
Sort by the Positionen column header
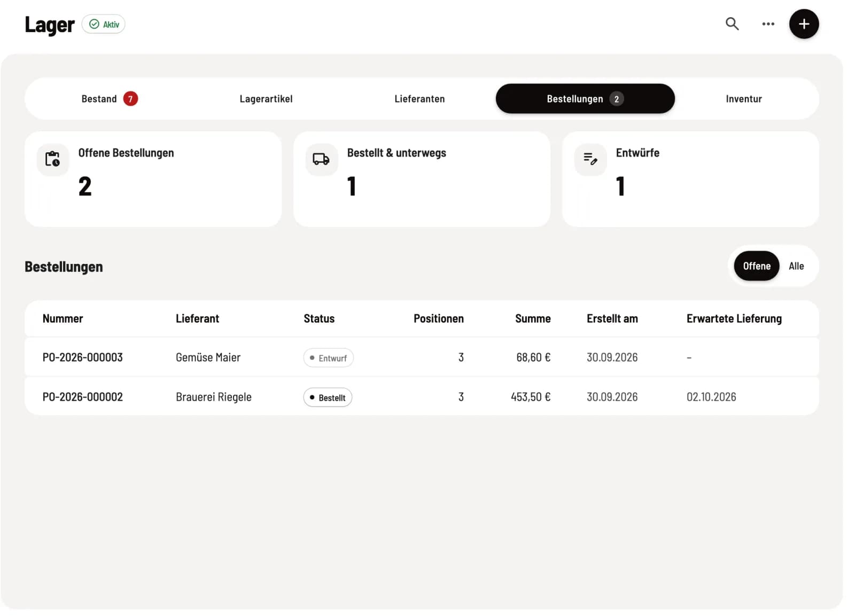(x=439, y=319)
